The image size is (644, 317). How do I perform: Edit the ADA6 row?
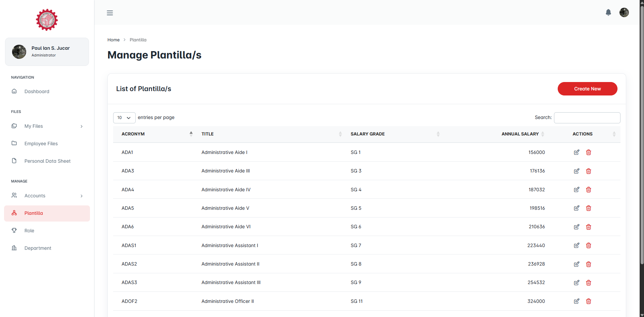(577, 227)
